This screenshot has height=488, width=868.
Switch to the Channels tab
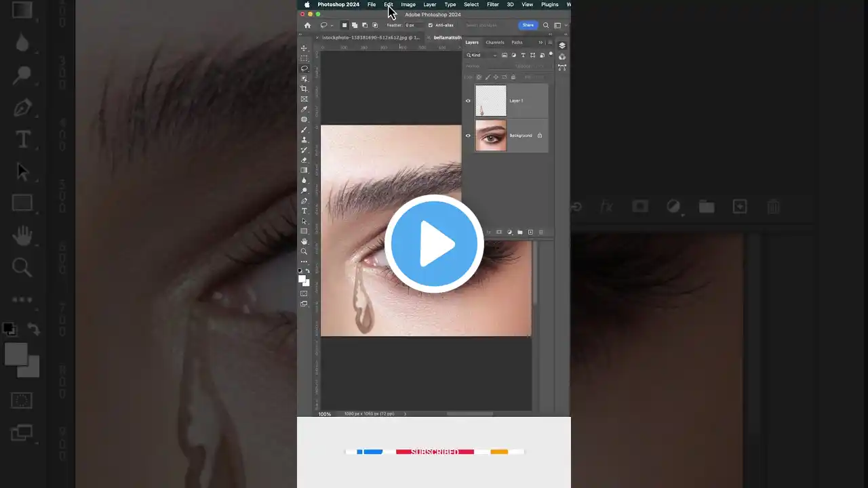pos(495,42)
